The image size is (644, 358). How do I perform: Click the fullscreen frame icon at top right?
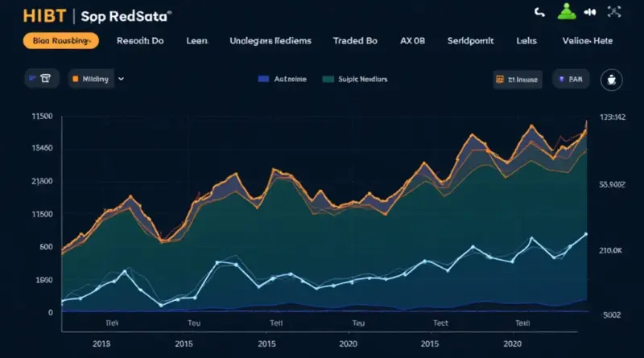coord(616,12)
